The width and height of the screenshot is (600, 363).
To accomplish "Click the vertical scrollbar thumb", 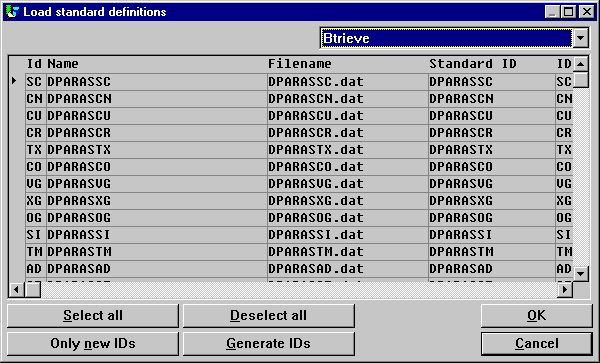I will (580, 80).
